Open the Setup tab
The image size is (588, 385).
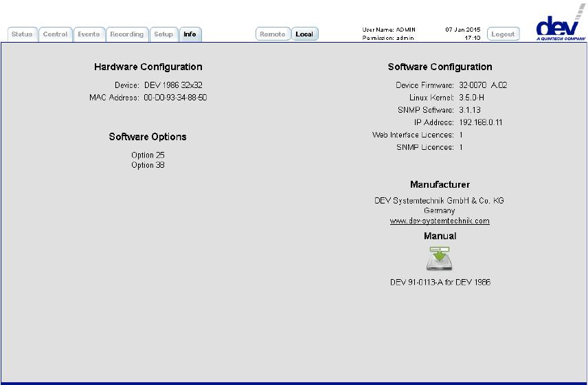click(x=163, y=34)
